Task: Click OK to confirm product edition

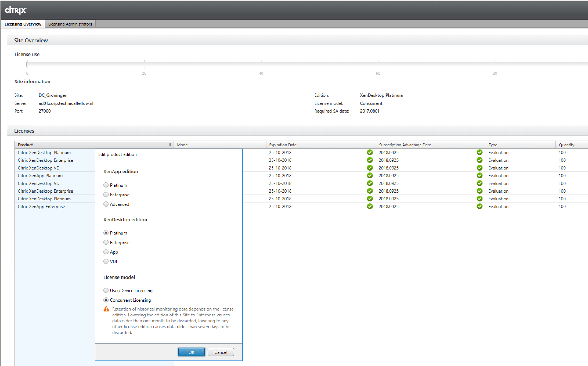Action: [191, 352]
